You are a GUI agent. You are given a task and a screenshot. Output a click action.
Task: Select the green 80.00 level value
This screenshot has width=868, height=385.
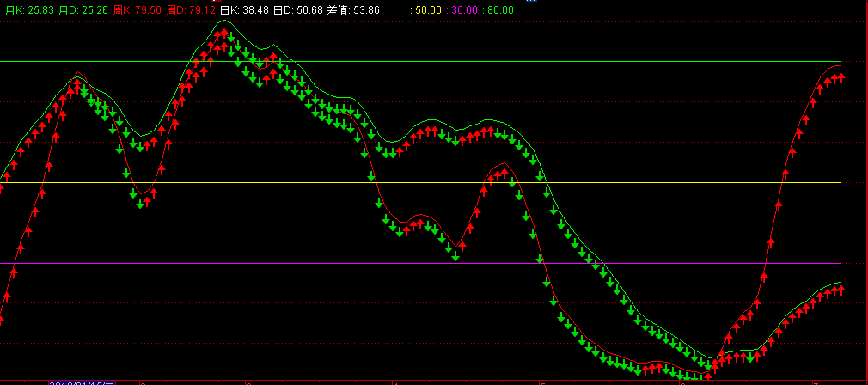point(500,10)
